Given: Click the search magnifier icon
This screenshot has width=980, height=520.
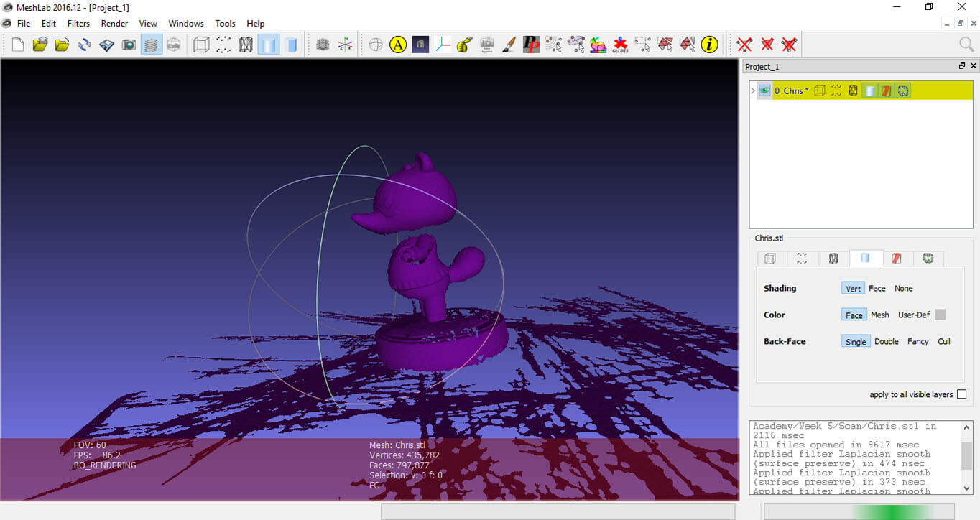Looking at the screenshot, I should click(967, 45).
